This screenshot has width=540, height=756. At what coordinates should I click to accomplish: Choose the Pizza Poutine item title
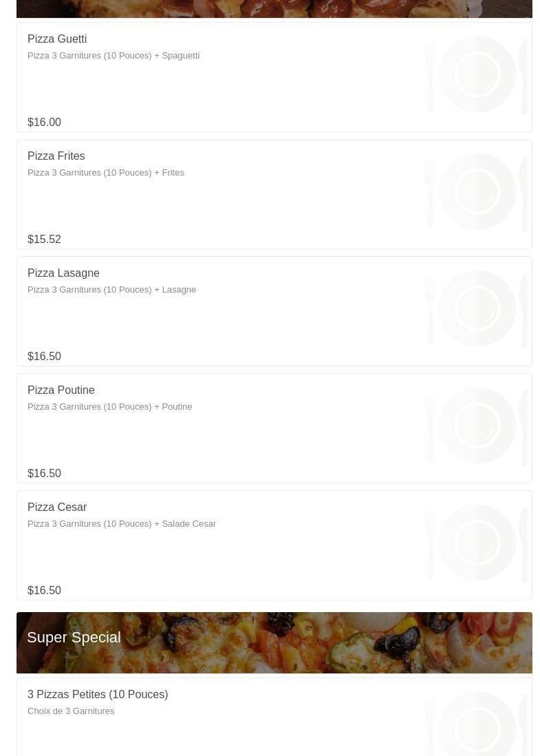[61, 390]
